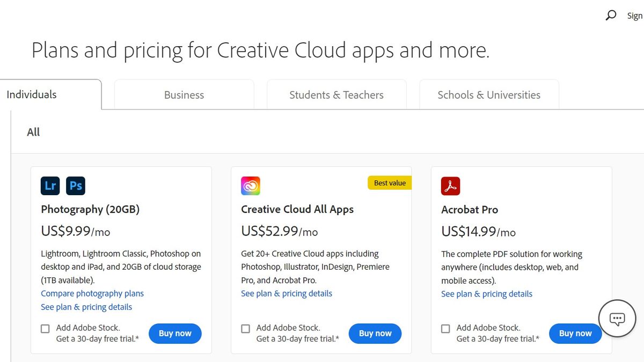644x362 pixels.
Task: Click Buy now for Photography (20GB)
Action: click(x=175, y=333)
